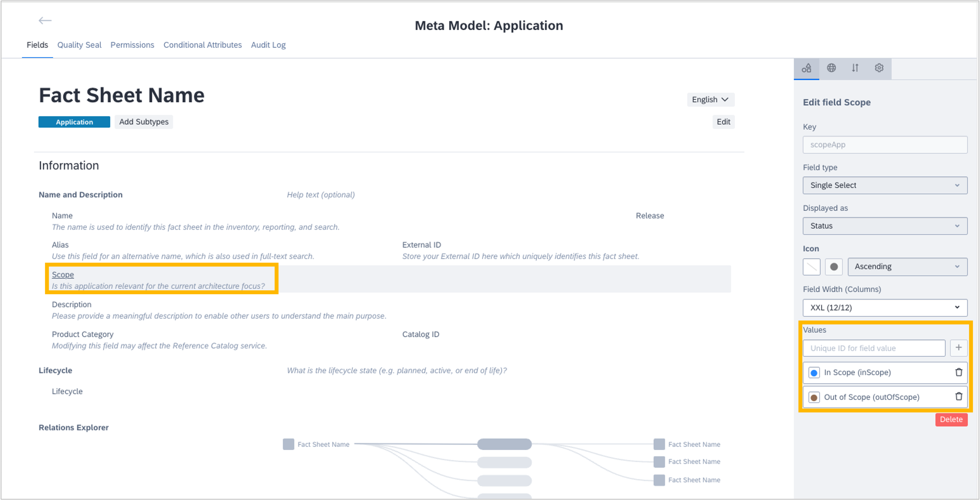The image size is (980, 501).
Task: Open the Field Width XXL (12/12) dropdown
Action: [x=884, y=308]
